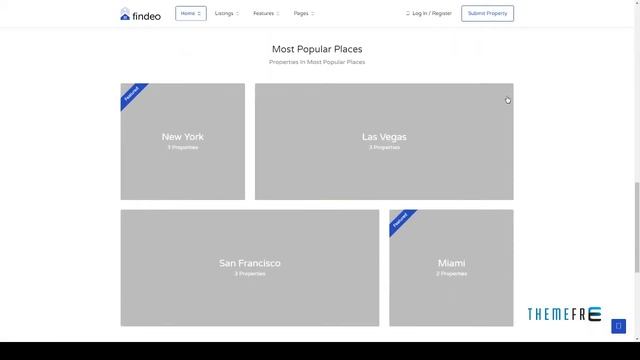
Task: Select 'Properties In Most Popular Places' subtitle
Action: coord(317,62)
